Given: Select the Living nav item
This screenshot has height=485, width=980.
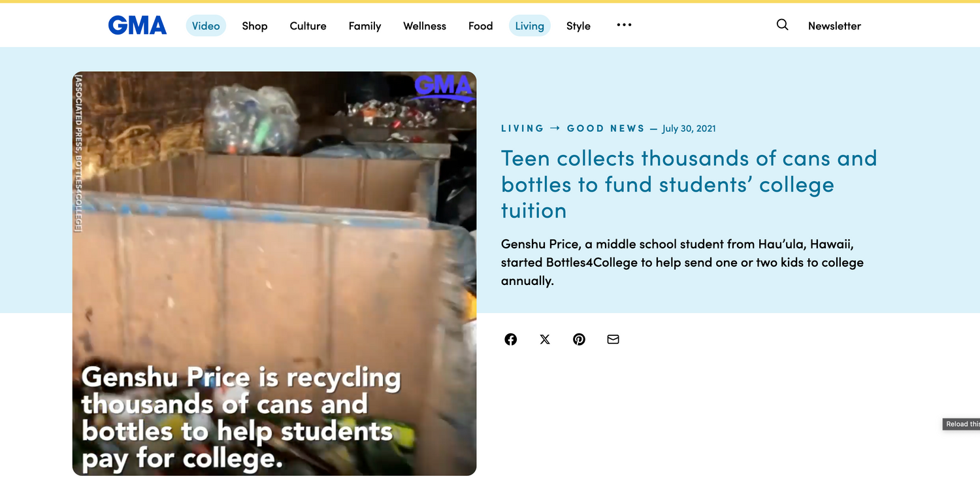Looking at the screenshot, I should [x=529, y=25].
